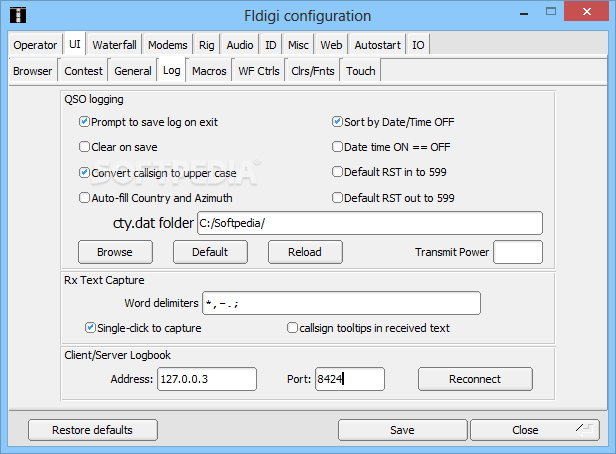Viewport: 616px width, 454px height.
Task: Go to the Operator tab
Action: (x=36, y=45)
